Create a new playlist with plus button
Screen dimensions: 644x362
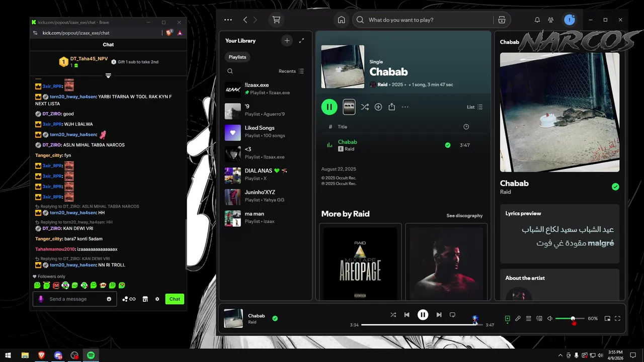coord(287,41)
